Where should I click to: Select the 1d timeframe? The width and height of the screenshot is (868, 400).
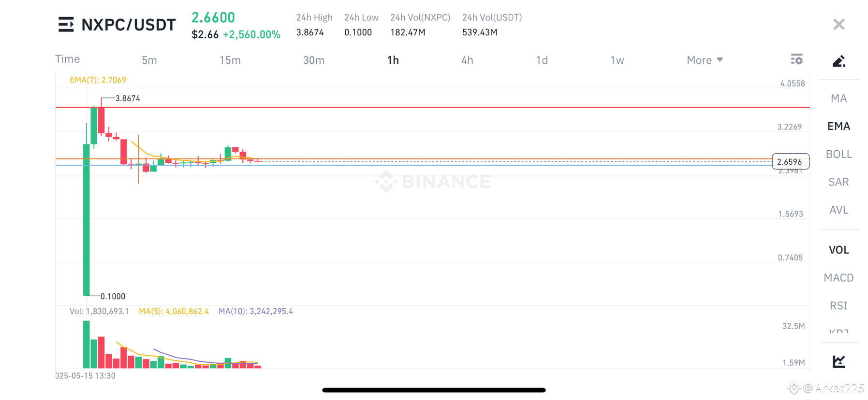542,60
